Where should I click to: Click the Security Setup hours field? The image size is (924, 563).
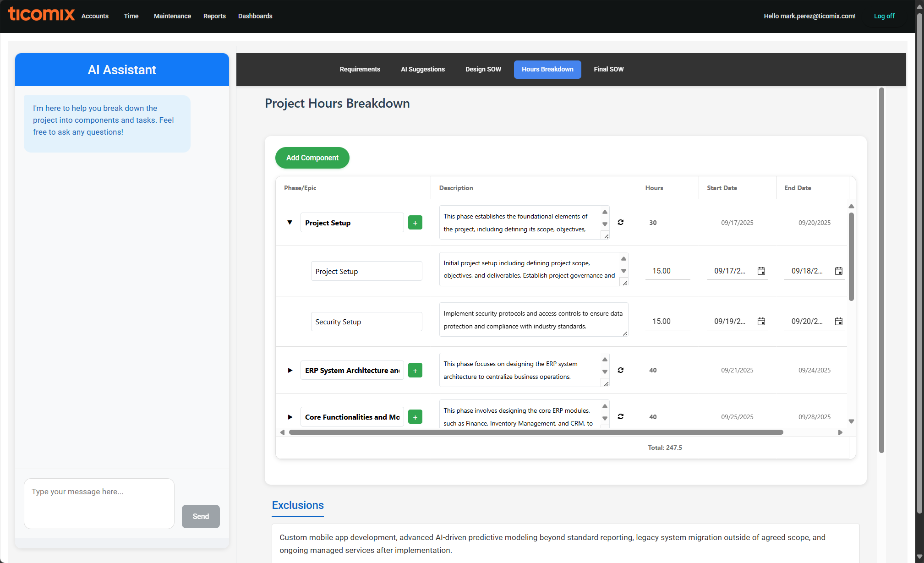click(667, 322)
